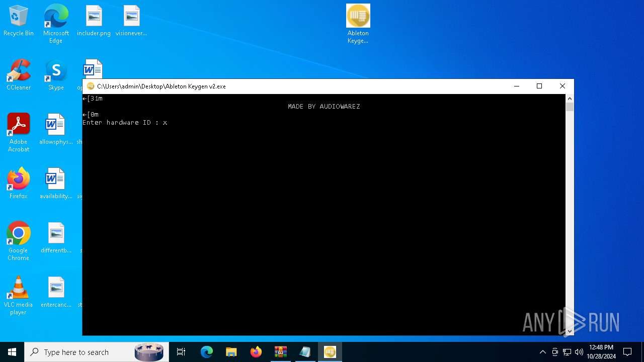Select the entercanc... image file

pyautogui.click(x=56, y=292)
